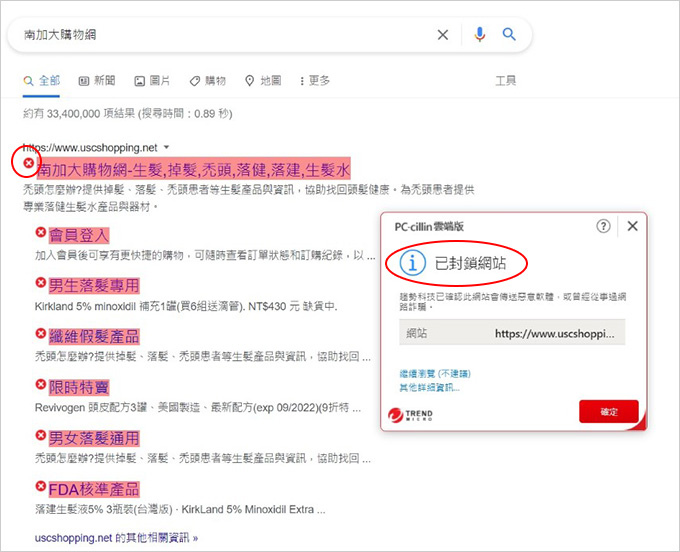The height and width of the screenshot is (552, 680).
Task: Switch to the 全部 results tab
Action: click(x=42, y=81)
